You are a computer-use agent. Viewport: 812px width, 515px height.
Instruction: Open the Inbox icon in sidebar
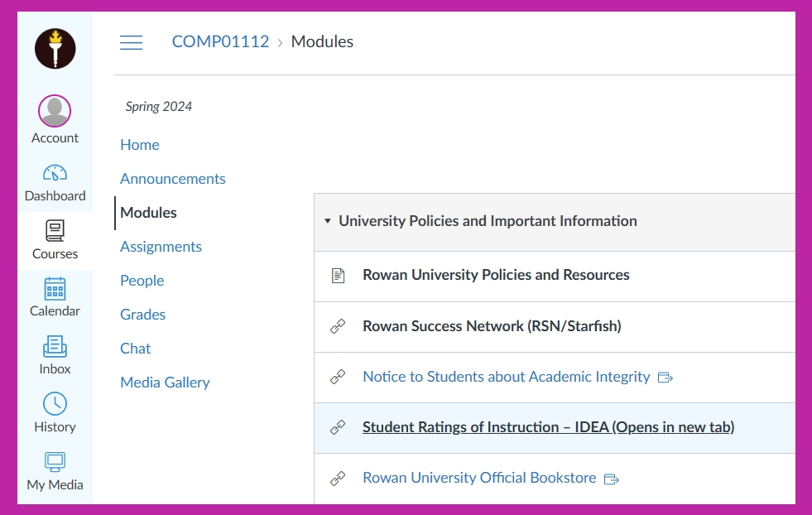[x=55, y=346]
